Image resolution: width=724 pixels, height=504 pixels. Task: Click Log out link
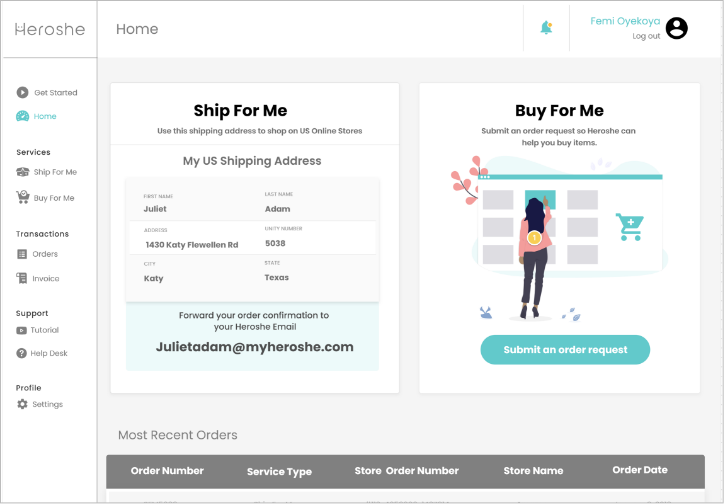(x=646, y=36)
